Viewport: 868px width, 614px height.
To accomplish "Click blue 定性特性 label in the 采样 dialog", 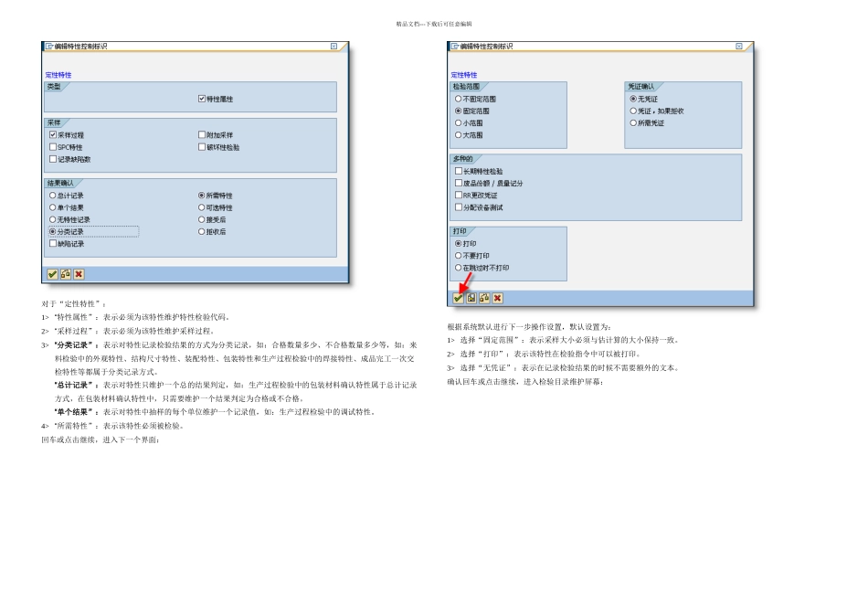I will (x=58, y=75).
